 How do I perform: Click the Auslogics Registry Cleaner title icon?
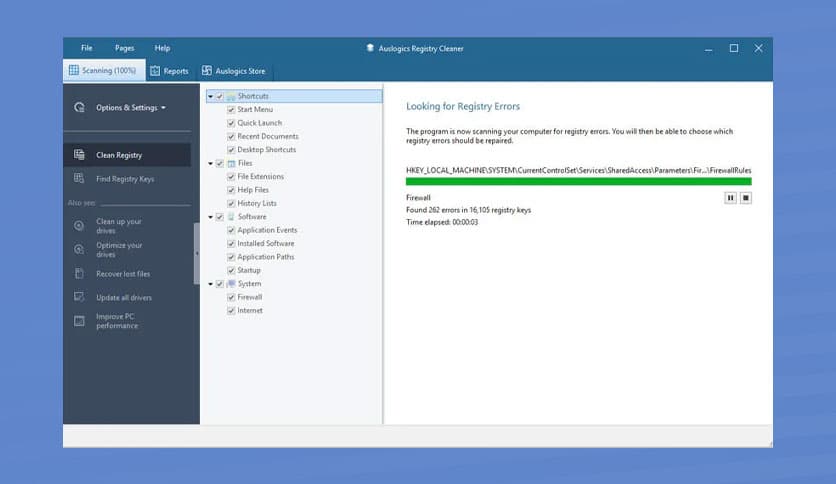tap(370, 48)
